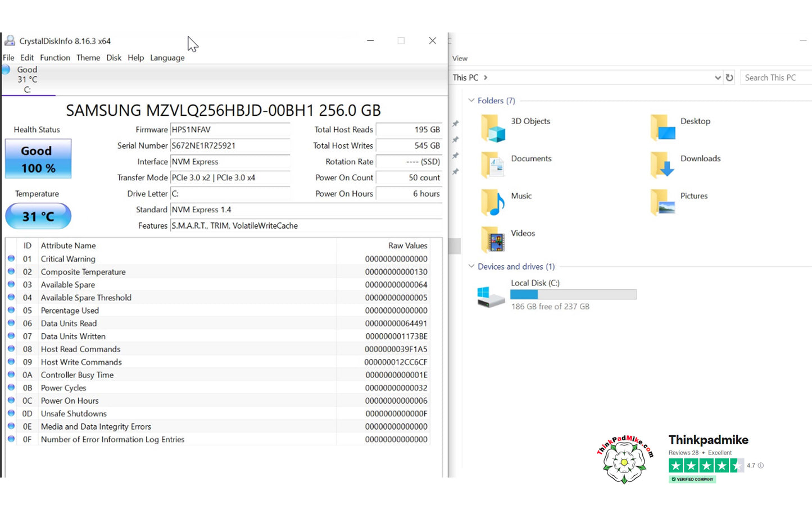Click the Serial Number field S672NE1R725921
812x510 pixels.
click(230, 145)
